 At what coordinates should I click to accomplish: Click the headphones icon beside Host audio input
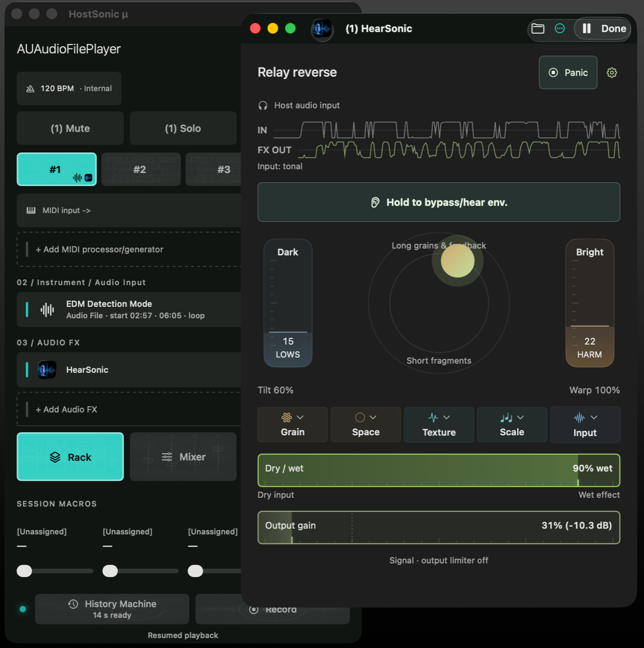(263, 106)
